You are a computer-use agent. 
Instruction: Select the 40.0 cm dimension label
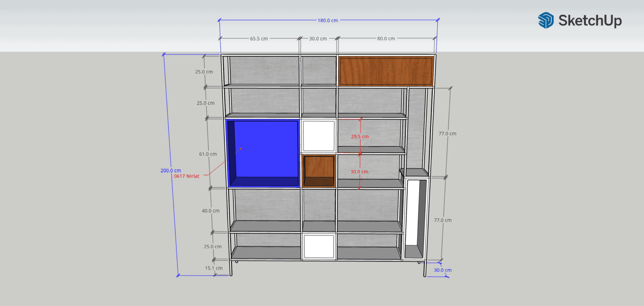210,210
